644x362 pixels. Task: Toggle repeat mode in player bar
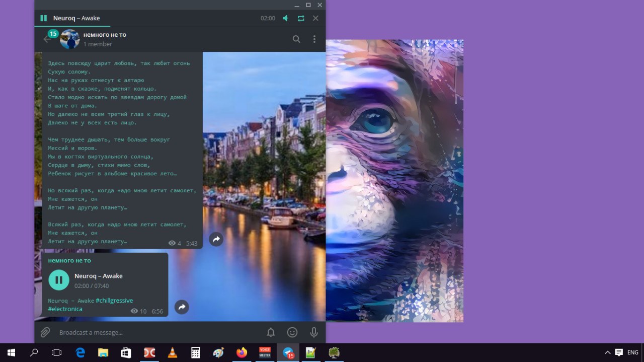(x=301, y=18)
